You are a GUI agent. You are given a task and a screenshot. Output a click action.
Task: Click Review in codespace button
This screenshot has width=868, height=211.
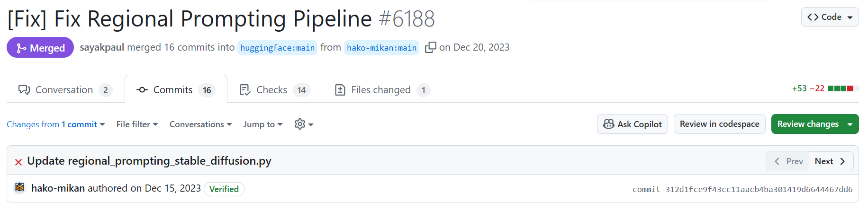tap(719, 124)
